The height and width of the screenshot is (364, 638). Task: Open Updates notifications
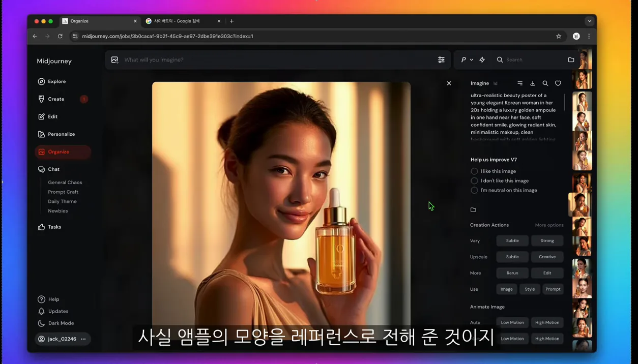53,311
